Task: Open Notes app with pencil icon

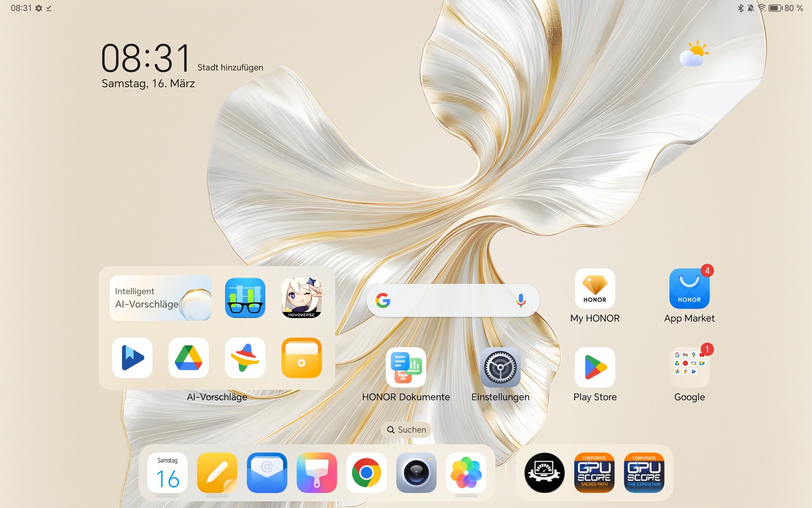Action: click(217, 472)
